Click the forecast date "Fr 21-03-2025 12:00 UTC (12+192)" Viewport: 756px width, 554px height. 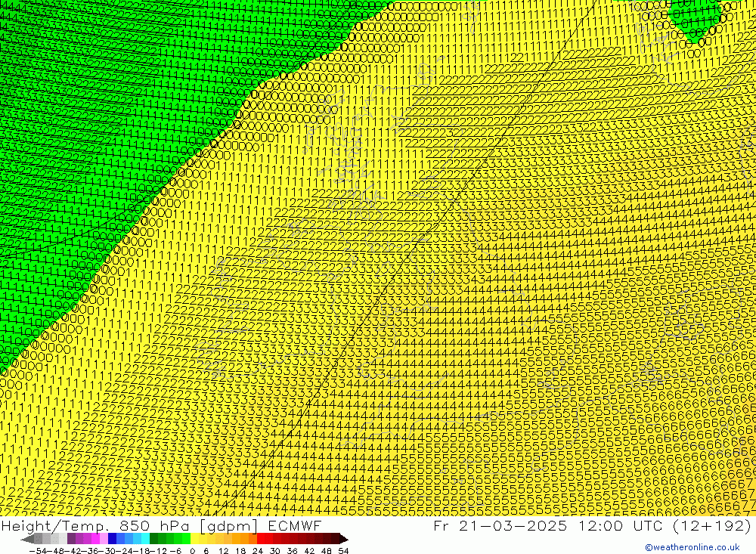[x=593, y=525]
